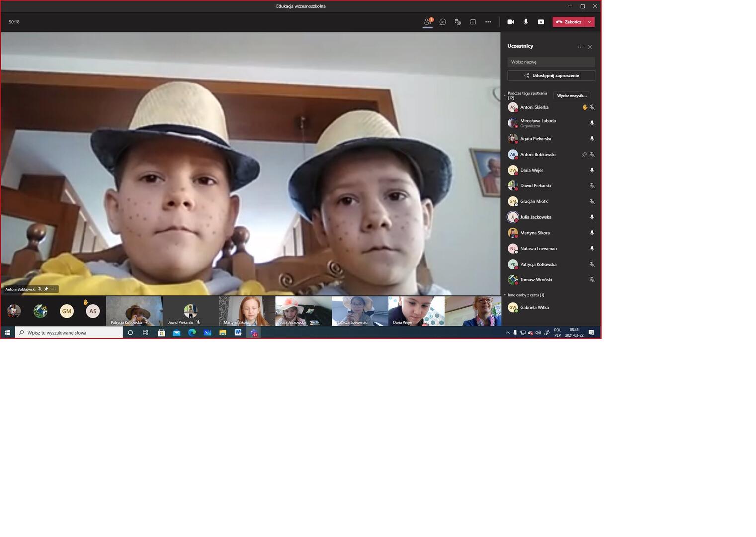Open the meeting chat icon
The height and width of the screenshot is (537, 756).
coord(443,22)
